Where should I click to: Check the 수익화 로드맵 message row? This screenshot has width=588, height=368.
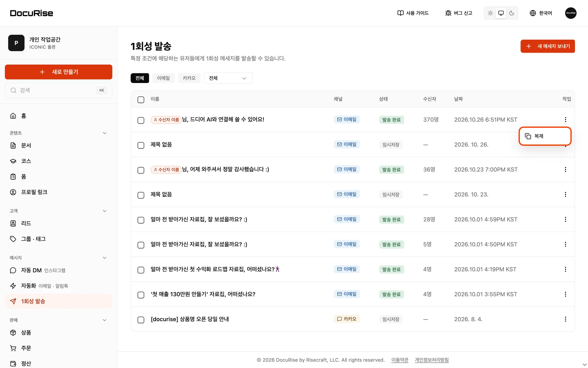[141, 270]
